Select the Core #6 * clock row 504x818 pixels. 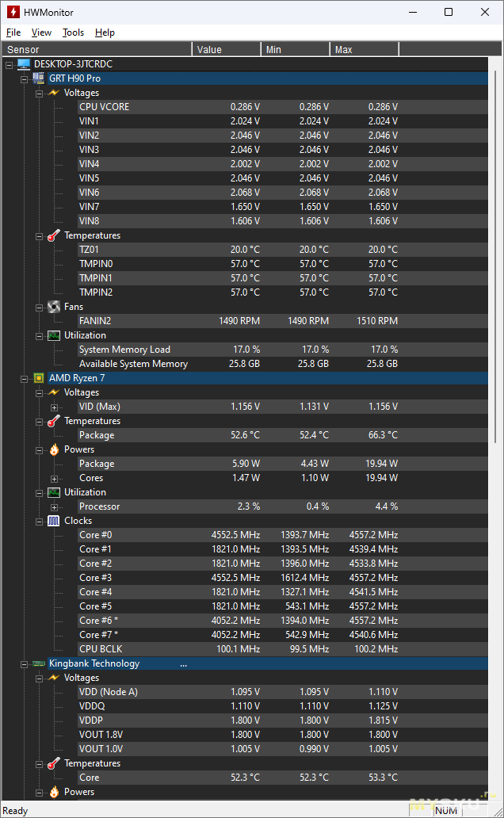click(x=282, y=621)
